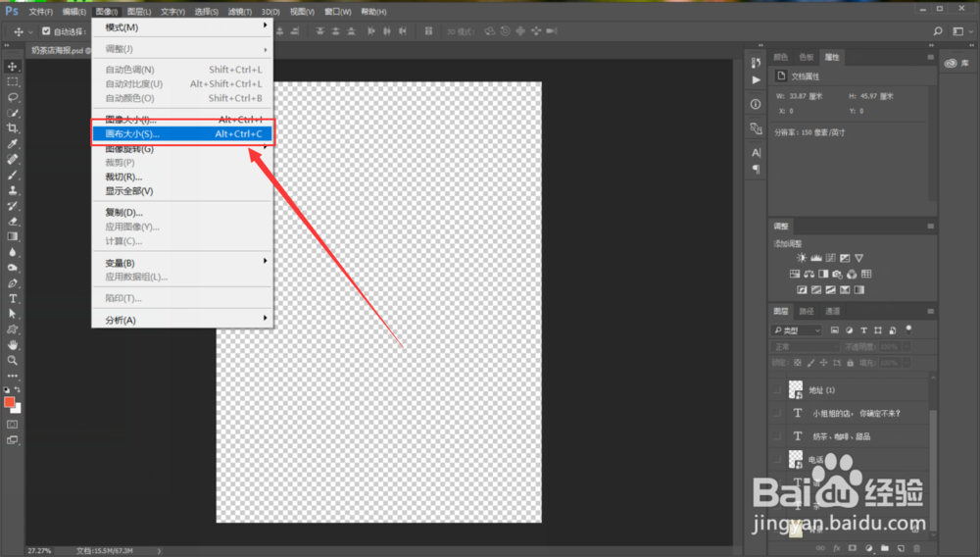Open the 正常 blend mode dropdown
This screenshot has width=980, height=557.
806,346
